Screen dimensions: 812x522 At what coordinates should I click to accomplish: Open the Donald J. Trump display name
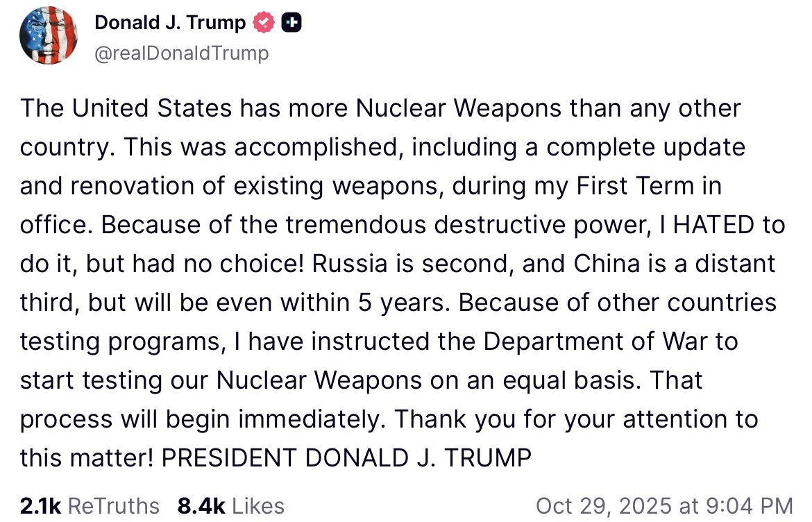click(170, 23)
